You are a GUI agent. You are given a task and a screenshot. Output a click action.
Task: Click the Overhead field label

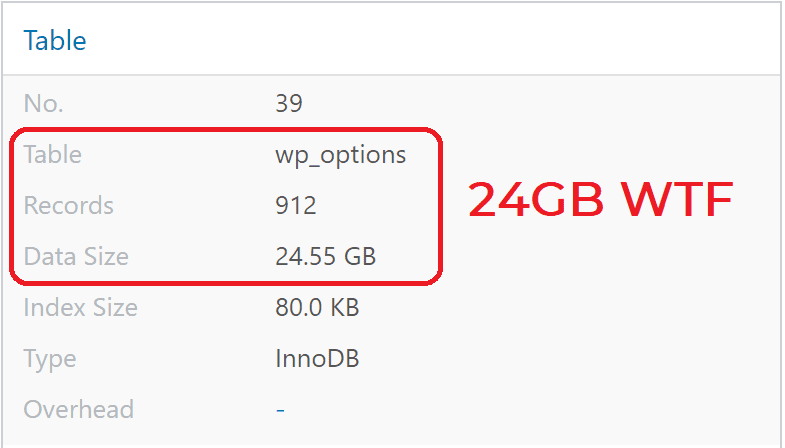79,409
